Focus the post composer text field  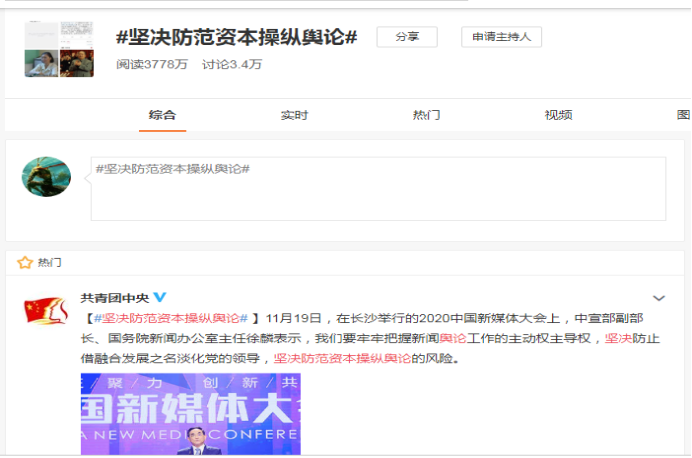coord(378,189)
